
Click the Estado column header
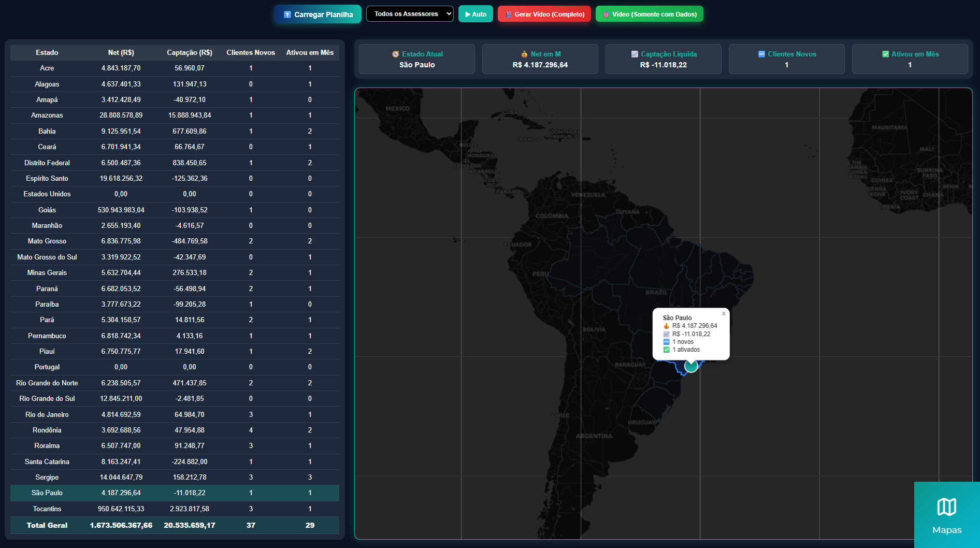pos(47,53)
